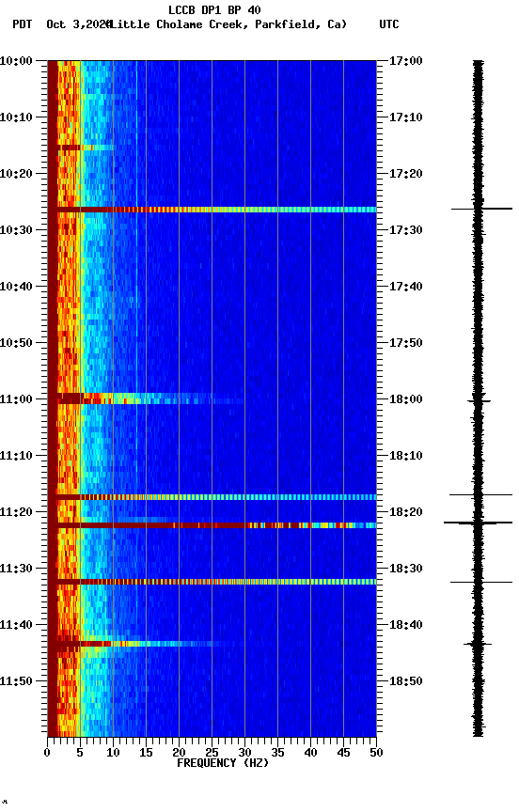Click the 0 Hz frequency axis label
This screenshot has height=812, width=519.
click(47, 753)
